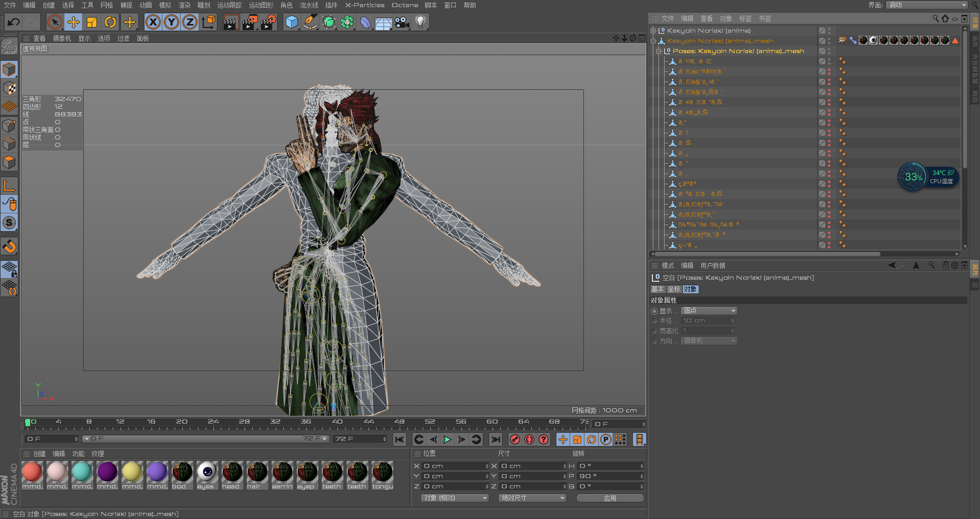Open the green array modeling objects icon
The width and height of the screenshot is (980, 519).
[x=347, y=22]
